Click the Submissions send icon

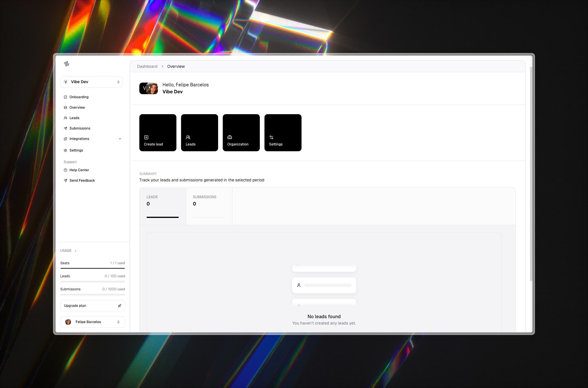[65, 128]
